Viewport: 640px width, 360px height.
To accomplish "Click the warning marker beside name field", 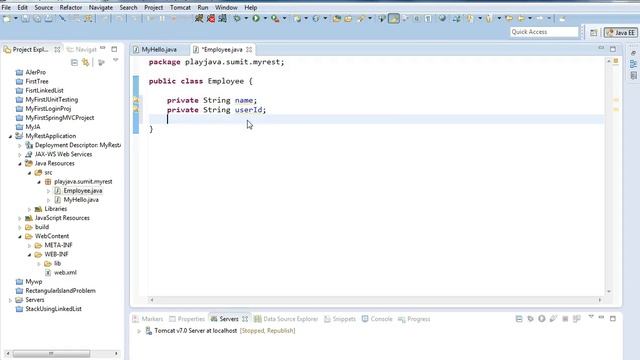I will (x=136, y=100).
